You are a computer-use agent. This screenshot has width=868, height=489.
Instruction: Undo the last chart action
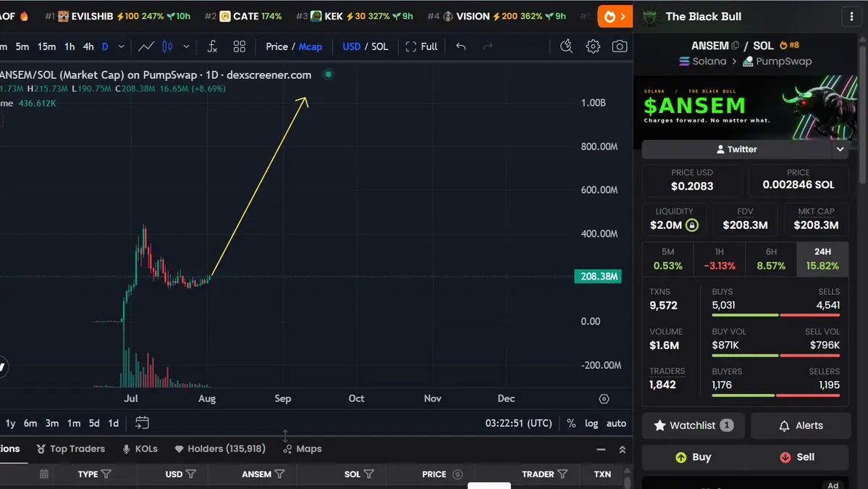pyautogui.click(x=460, y=46)
